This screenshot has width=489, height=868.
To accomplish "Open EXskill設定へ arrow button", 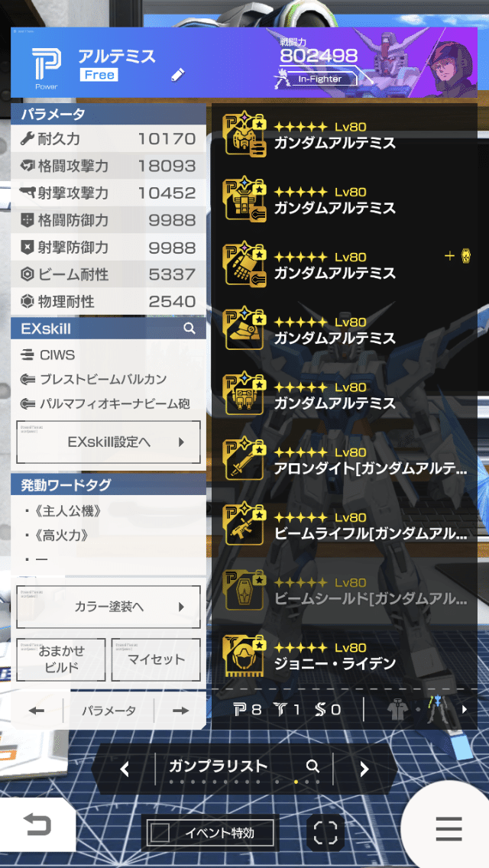I will [x=108, y=442].
